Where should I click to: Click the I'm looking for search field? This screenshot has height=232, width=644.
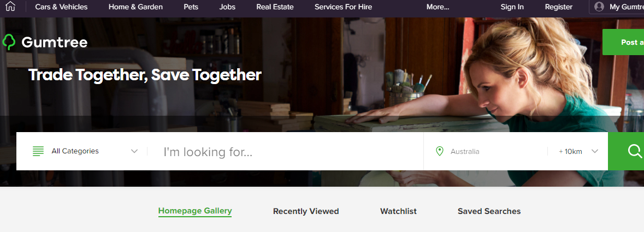[x=285, y=151]
